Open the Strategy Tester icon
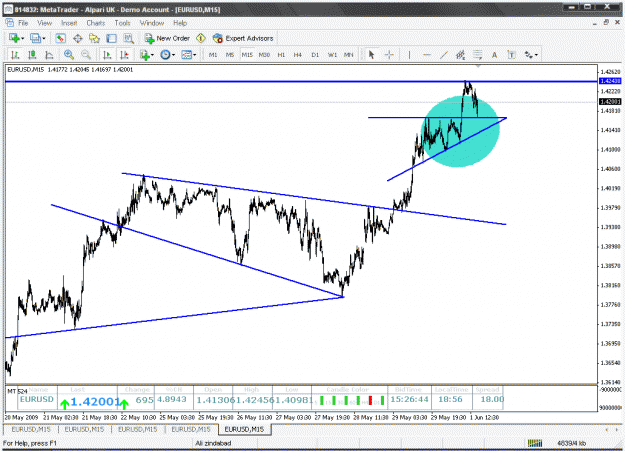The height and width of the screenshot is (451, 625). point(128,38)
